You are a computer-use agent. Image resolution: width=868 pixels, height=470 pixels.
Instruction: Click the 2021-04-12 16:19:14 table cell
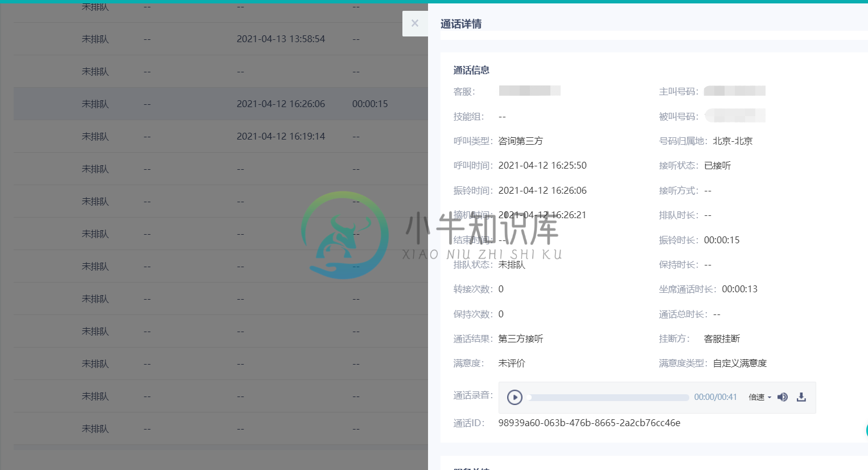[281, 136]
